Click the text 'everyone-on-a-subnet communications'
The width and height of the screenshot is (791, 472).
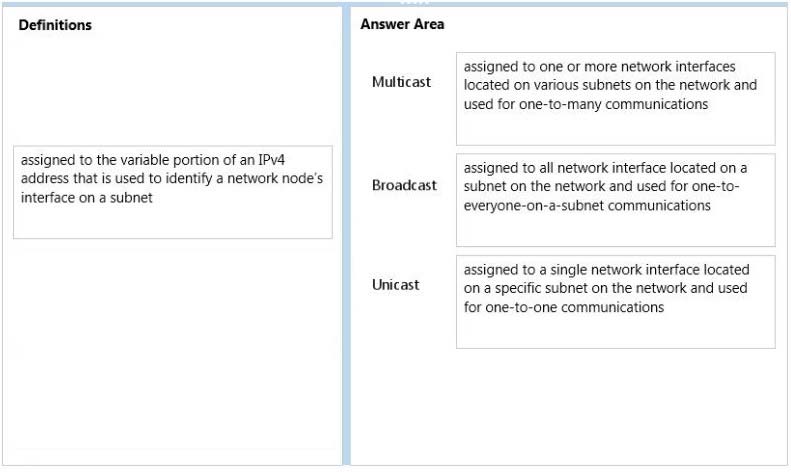[x=587, y=206]
